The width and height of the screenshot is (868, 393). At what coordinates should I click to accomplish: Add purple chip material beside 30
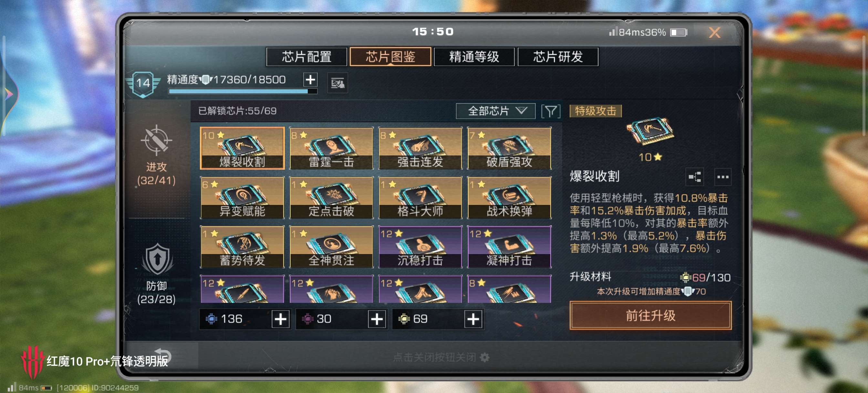click(377, 319)
